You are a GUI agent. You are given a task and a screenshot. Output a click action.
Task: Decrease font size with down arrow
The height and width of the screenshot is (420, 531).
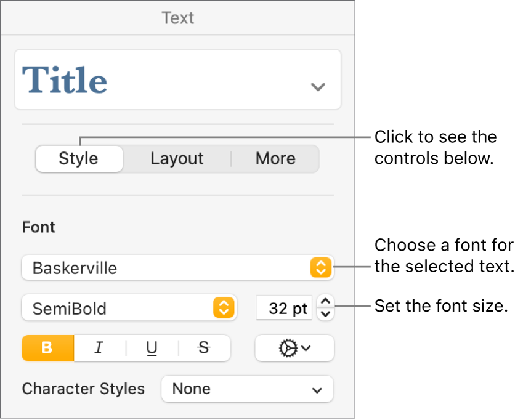pos(326,314)
